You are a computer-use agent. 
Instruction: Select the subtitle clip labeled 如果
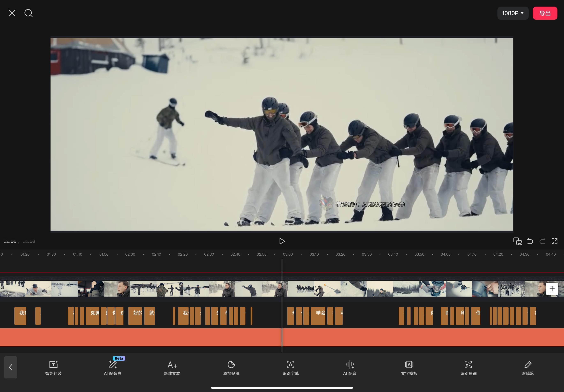click(x=93, y=316)
